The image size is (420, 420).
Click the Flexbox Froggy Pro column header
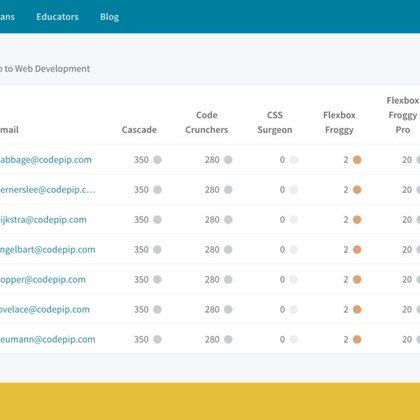[x=403, y=115]
